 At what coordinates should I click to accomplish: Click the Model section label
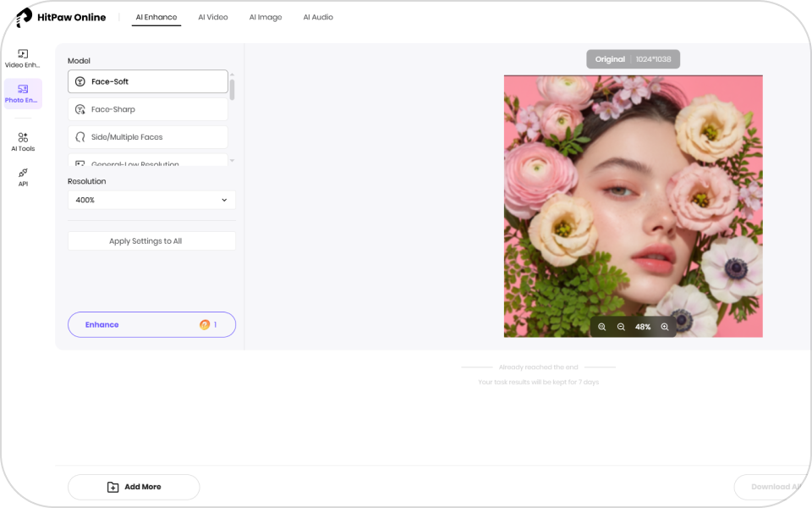pyautogui.click(x=79, y=61)
